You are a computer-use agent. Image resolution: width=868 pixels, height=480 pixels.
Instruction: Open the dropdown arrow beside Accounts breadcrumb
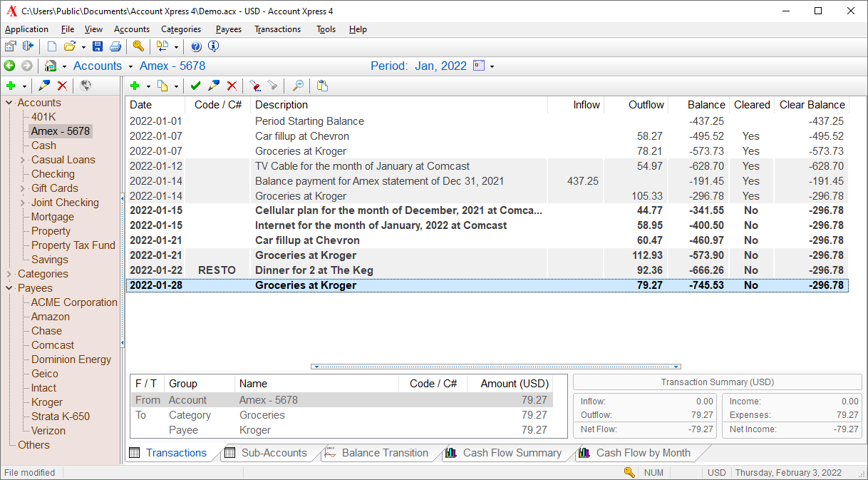[x=130, y=66]
